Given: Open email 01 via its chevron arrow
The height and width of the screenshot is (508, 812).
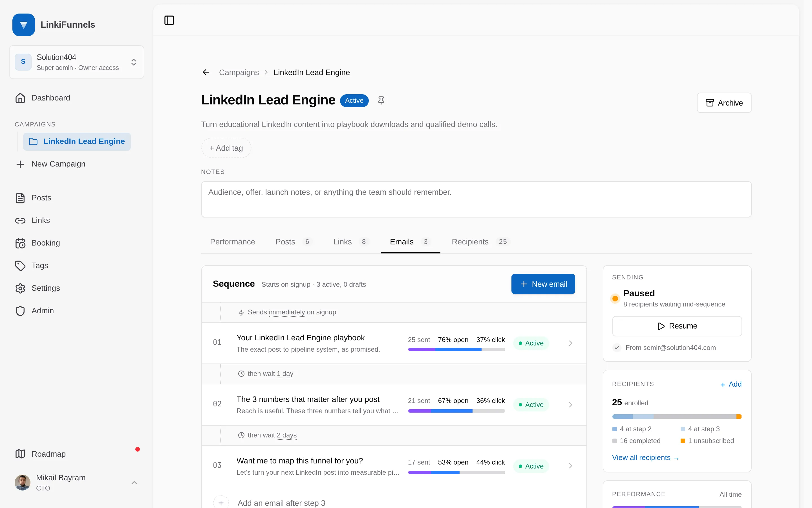Looking at the screenshot, I should [570, 343].
